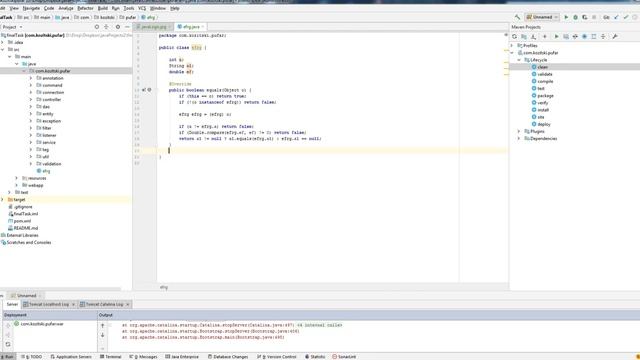The height and width of the screenshot is (360, 640).
Task: Toggle offline mode in Maven toolbar
Action: tap(575, 37)
